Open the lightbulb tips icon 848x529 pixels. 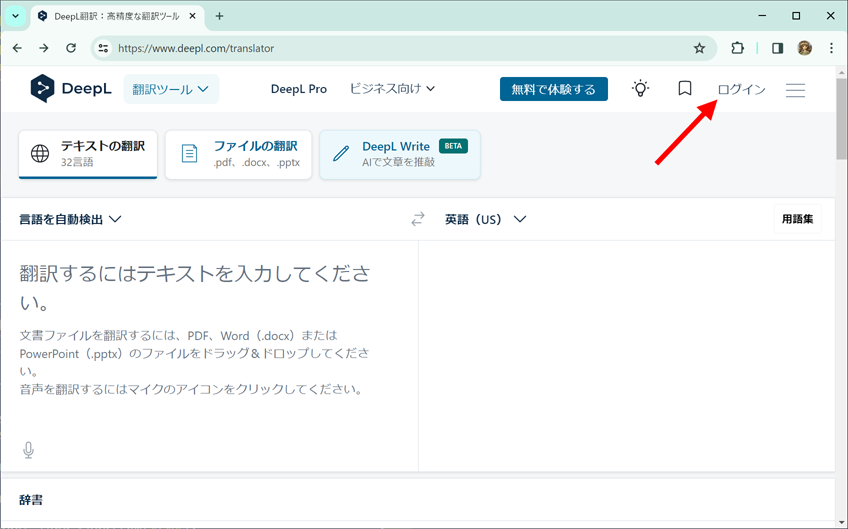coord(640,89)
